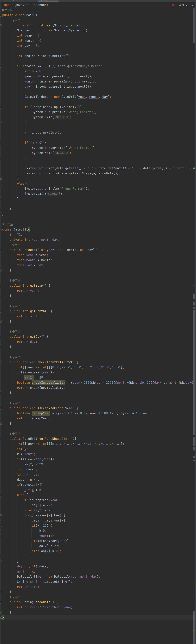This screenshot has height=644, width=196.
Task: Show usages hint above getMonth() declaration
Action: [15, 306]
